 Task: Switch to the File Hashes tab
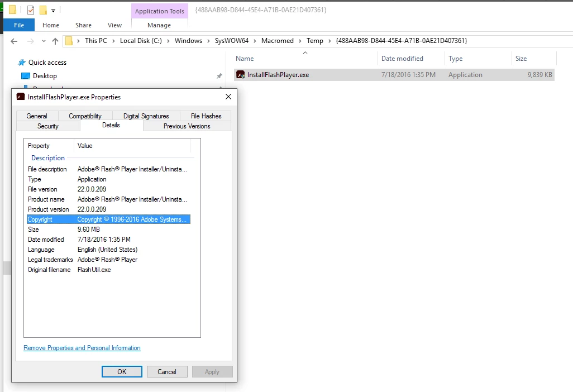[206, 116]
